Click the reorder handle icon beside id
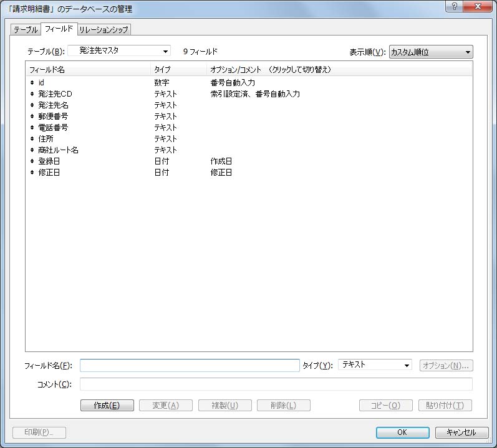Viewport: 497px width, 448px height. (32, 83)
